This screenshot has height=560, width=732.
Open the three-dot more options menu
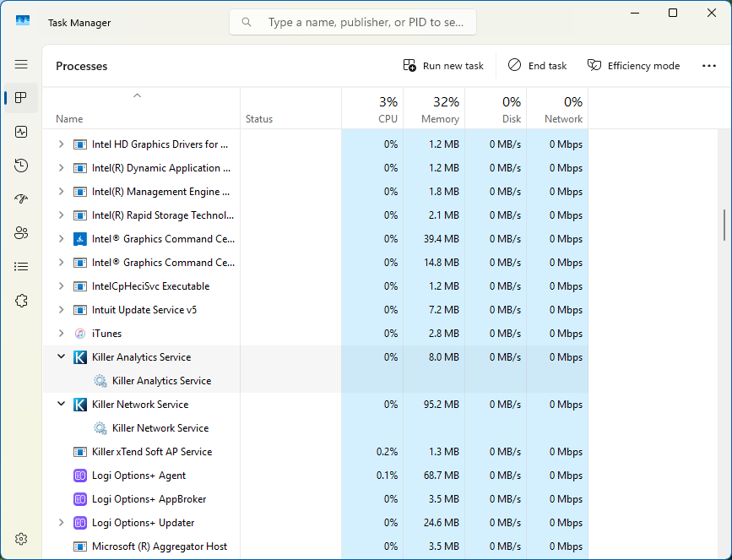[x=708, y=66]
